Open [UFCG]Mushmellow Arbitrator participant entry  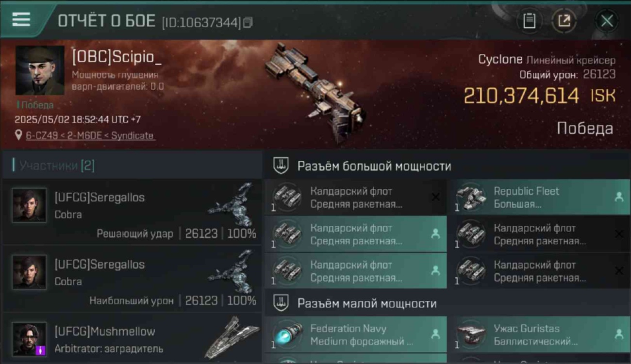click(132, 338)
